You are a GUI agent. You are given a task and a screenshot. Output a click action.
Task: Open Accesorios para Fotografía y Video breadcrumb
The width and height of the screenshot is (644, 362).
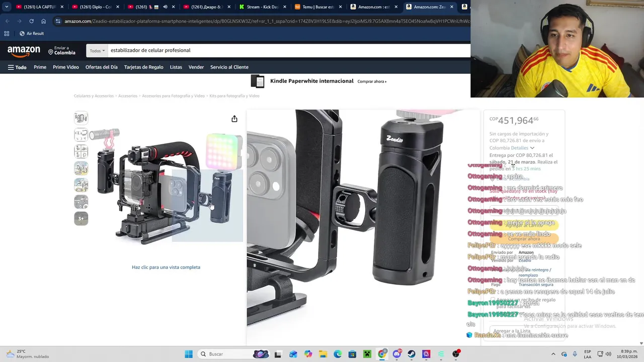coord(173,96)
